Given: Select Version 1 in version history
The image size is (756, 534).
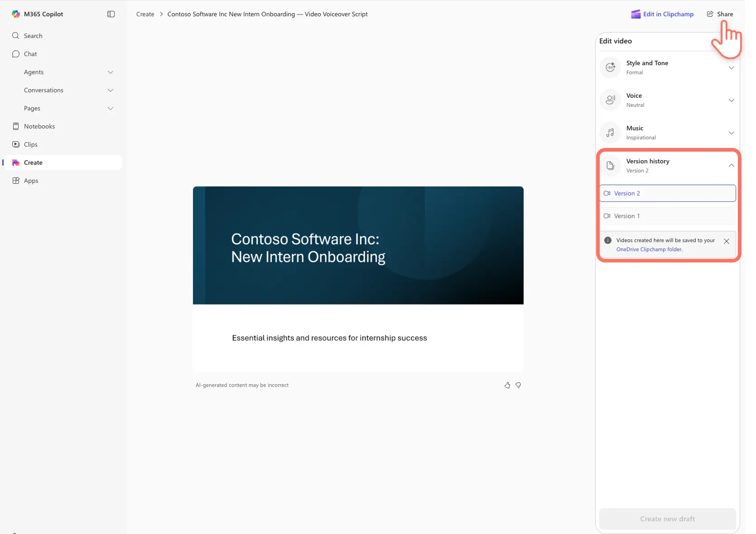Looking at the screenshot, I should pos(667,216).
